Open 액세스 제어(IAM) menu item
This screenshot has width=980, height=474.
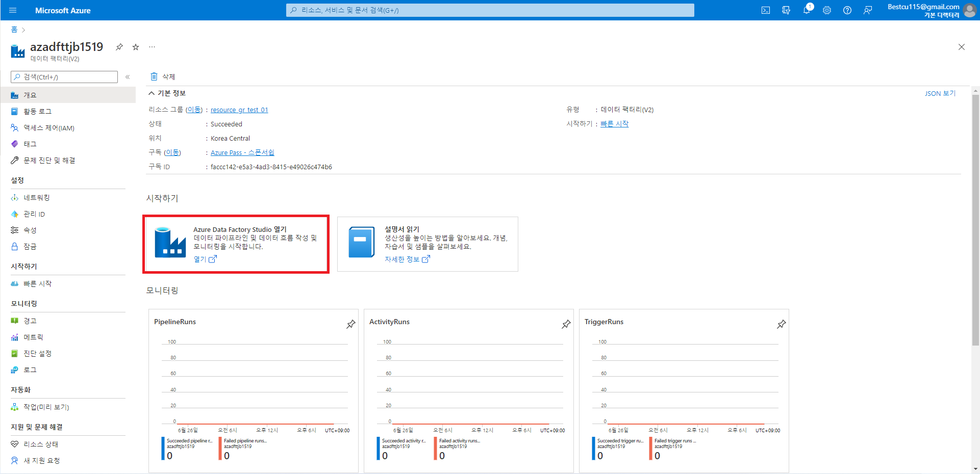[68, 128]
